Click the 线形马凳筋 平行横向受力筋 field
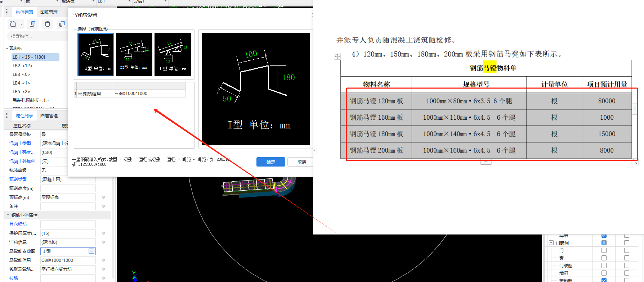644x282 pixels. click(68, 269)
